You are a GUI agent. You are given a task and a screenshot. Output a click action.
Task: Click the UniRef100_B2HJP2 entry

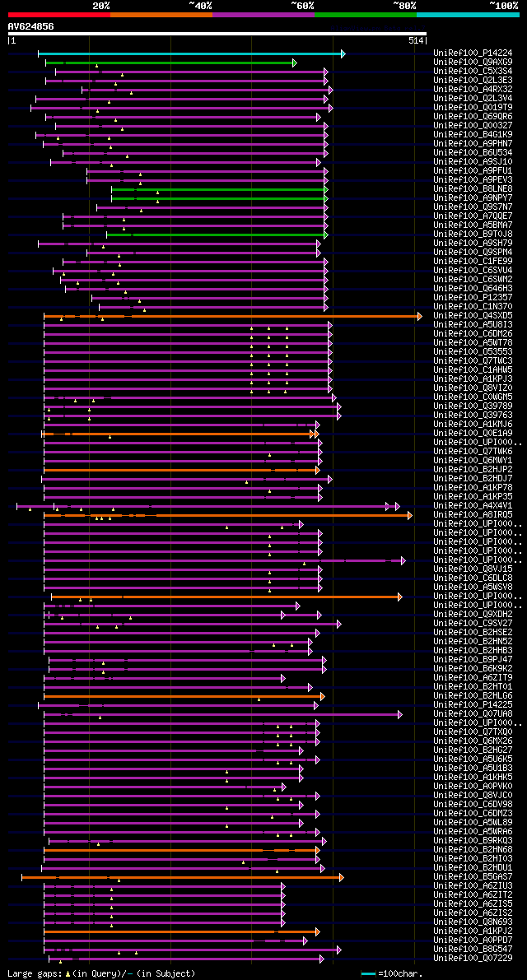[473, 470]
